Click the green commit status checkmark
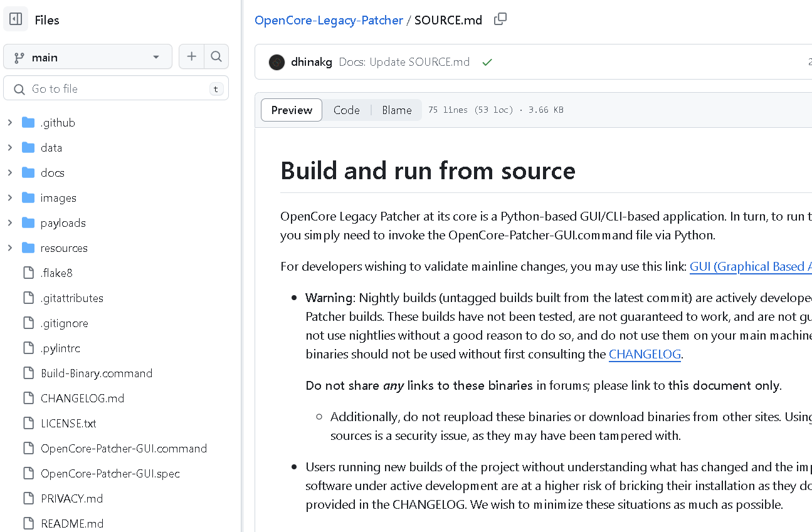Screen dimensions: 812x532 [x=487, y=62]
